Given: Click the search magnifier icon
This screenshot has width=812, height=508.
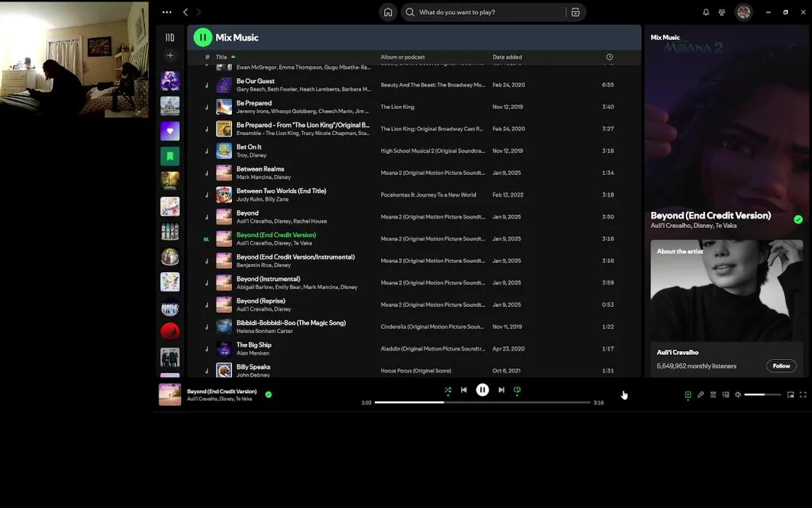Looking at the screenshot, I should coord(410,12).
